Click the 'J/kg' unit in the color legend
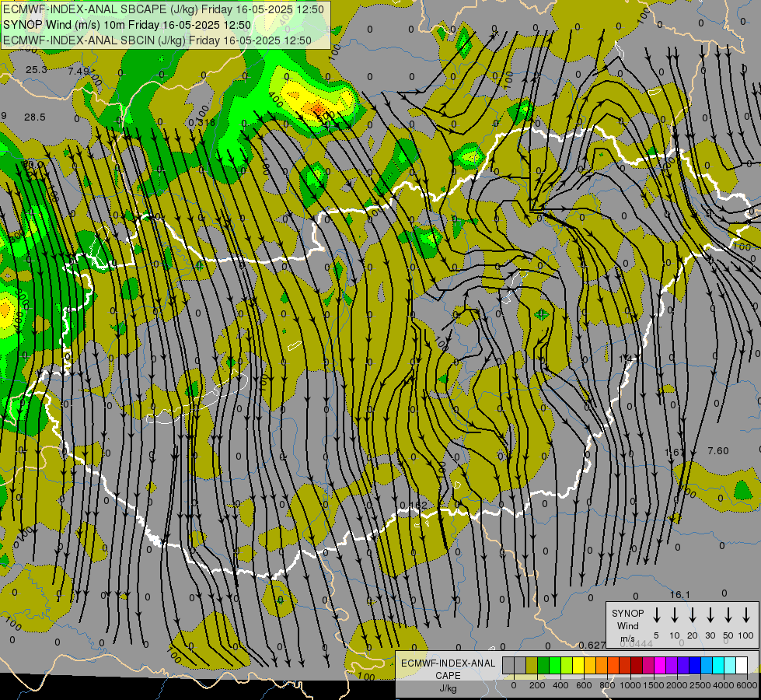The image size is (761, 700). (448, 689)
